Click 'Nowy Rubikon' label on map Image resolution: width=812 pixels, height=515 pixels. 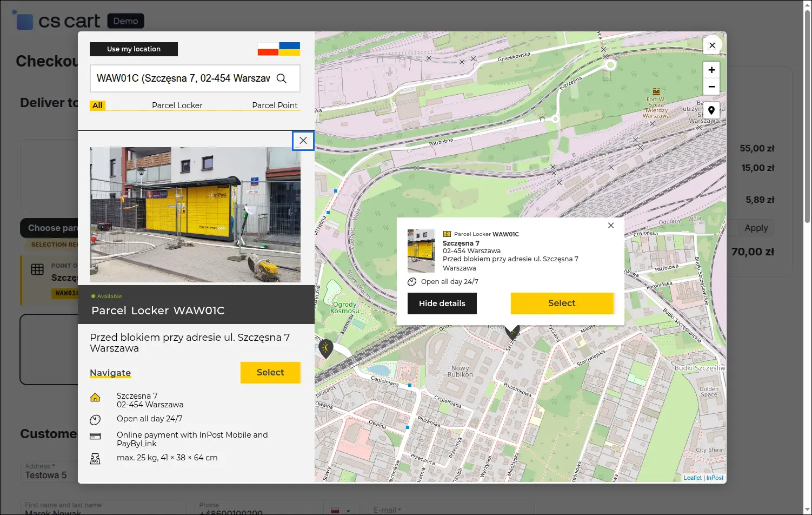(460, 371)
